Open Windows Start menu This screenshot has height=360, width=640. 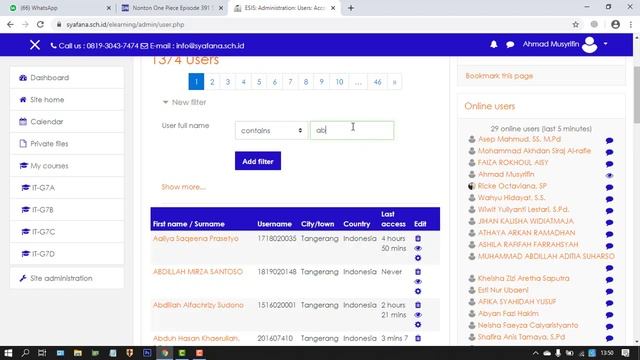[8, 353]
